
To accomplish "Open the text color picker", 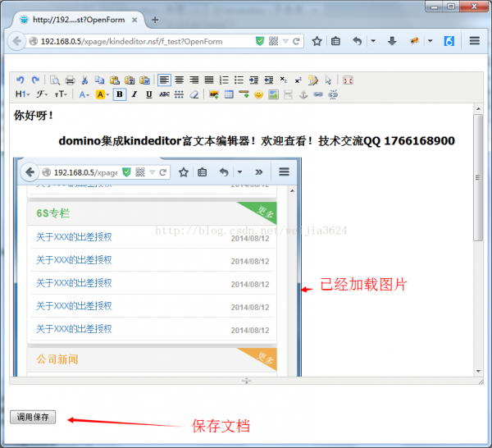I will point(84,94).
